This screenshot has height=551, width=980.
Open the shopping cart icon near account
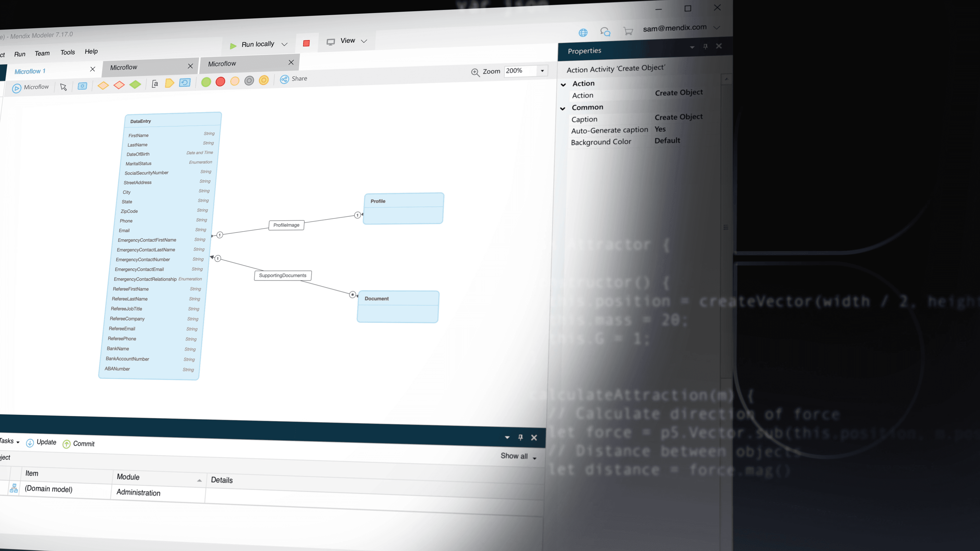coord(628,31)
